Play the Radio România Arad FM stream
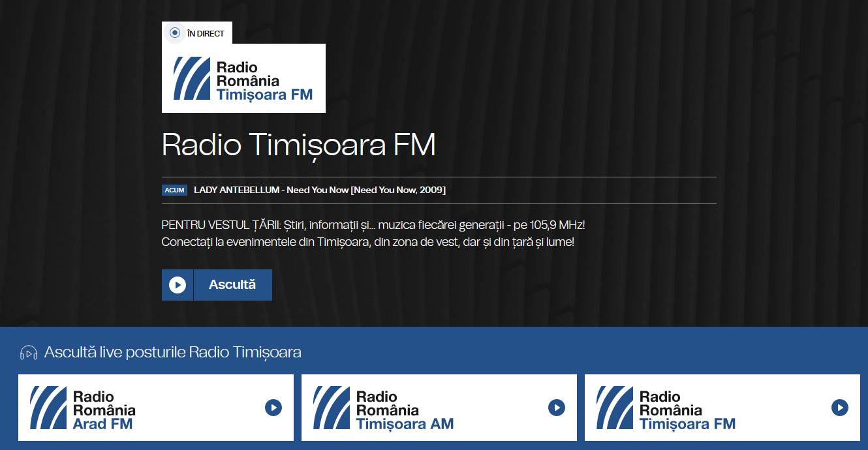This screenshot has width=868, height=450. coord(273,408)
